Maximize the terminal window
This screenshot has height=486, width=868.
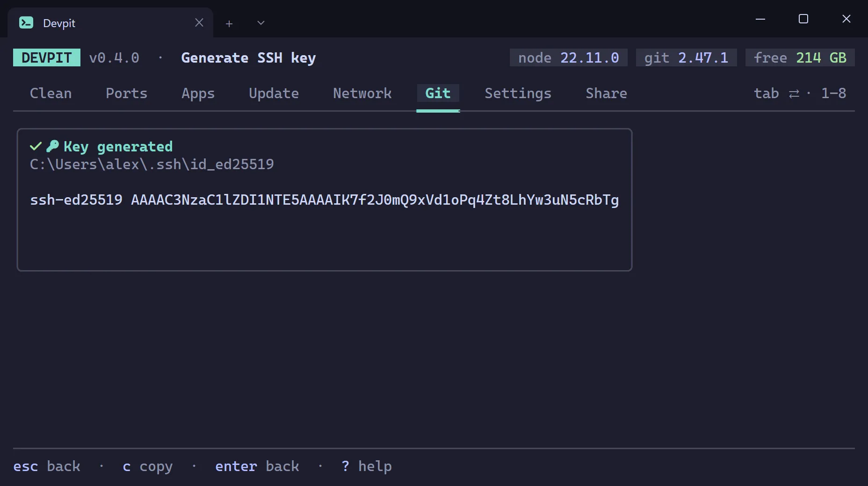(803, 19)
